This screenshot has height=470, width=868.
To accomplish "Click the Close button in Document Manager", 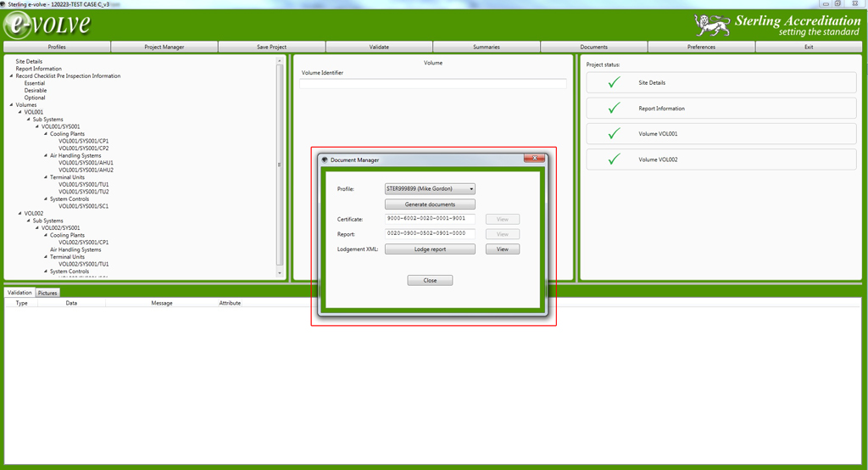I will pyautogui.click(x=430, y=281).
